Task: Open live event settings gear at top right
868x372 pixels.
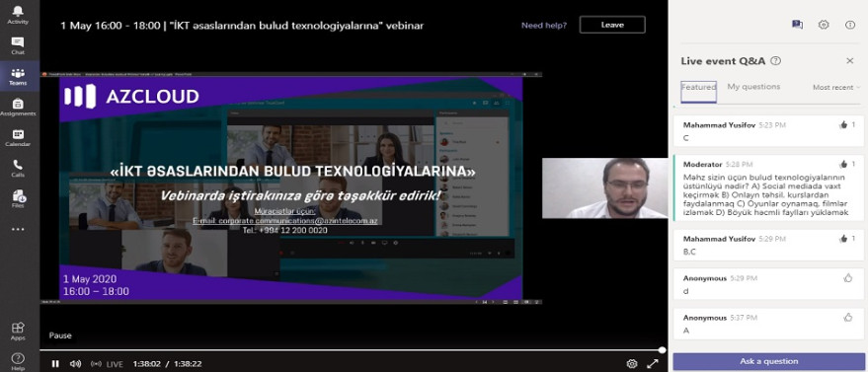Action: pyautogui.click(x=824, y=25)
